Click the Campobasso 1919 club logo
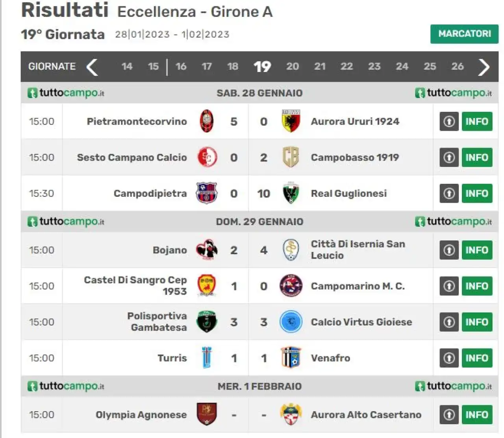 291,157
